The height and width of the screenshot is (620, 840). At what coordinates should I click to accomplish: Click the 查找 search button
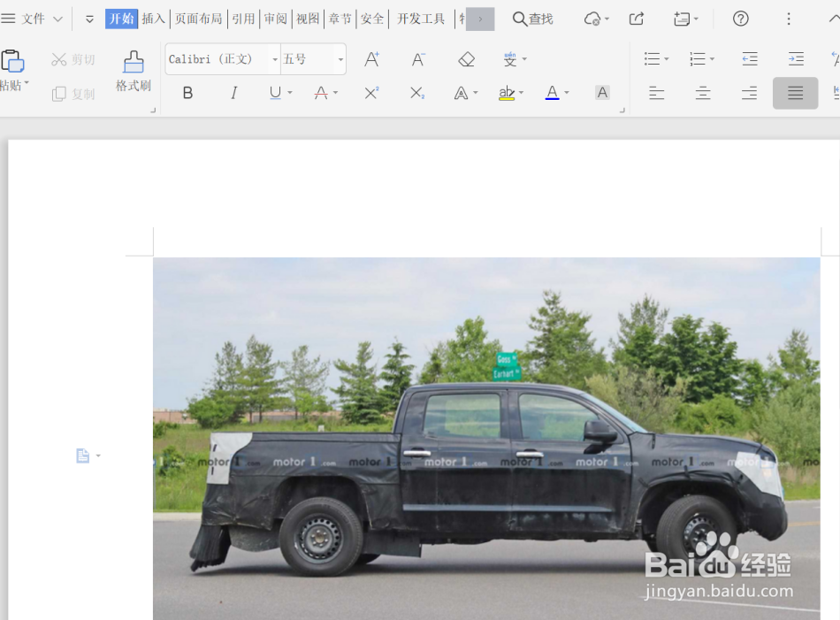532,19
